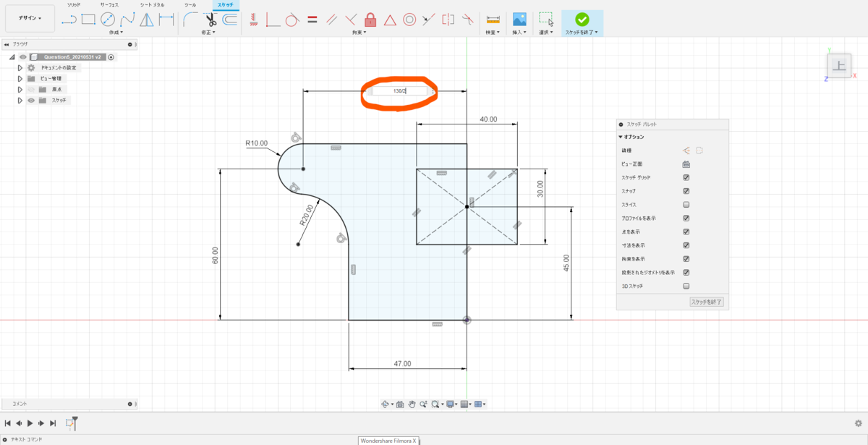Click the construction linetype icon in palette

point(686,151)
